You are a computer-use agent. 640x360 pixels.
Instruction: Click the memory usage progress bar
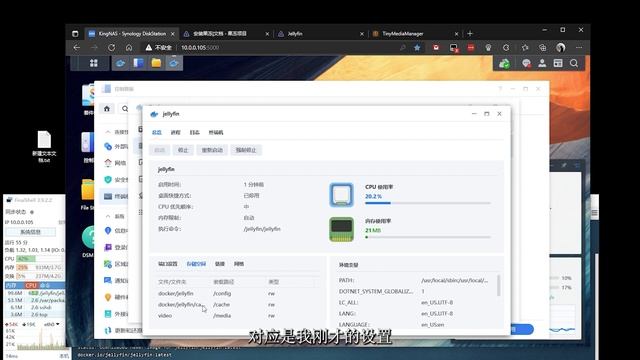pyautogui.click(x=427, y=237)
